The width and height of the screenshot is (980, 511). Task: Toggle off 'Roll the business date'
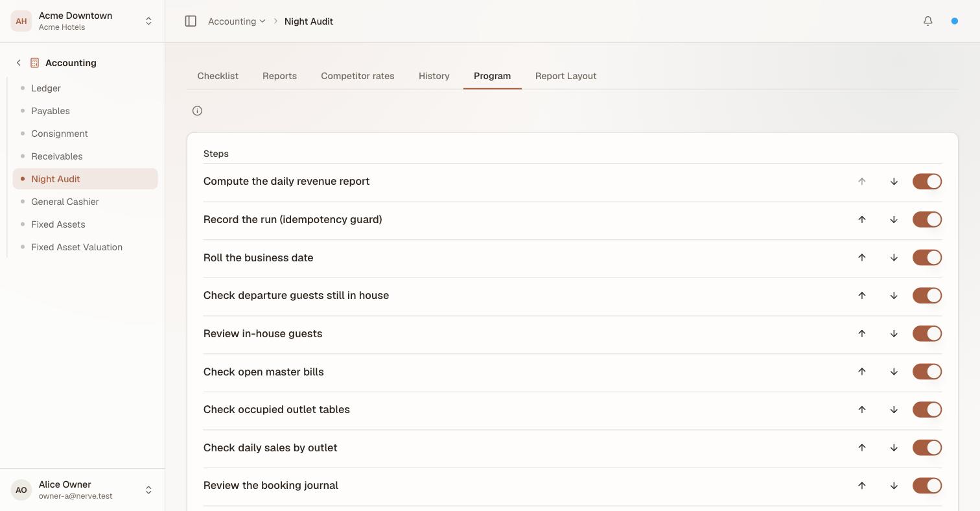pyautogui.click(x=927, y=257)
